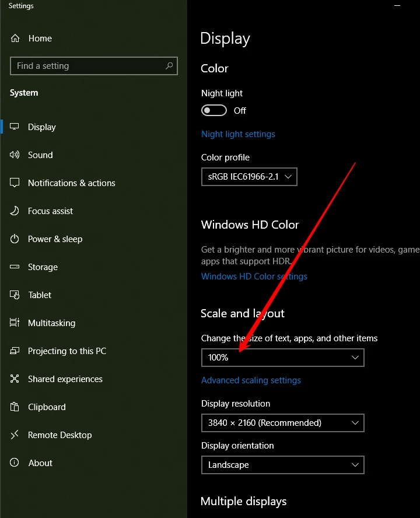
Task: Select Power & sleep in sidebar
Action: pyautogui.click(x=55, y=239)
